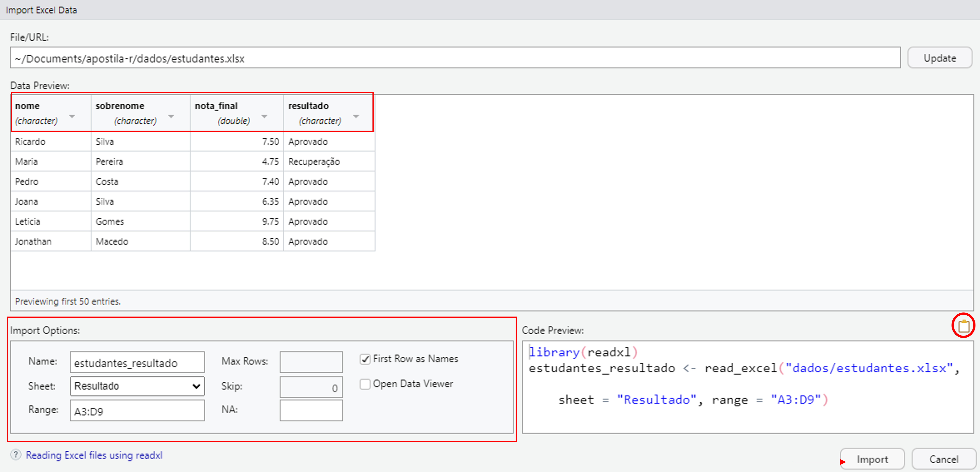Select the 4.75 grade cell
The height and width of the screenshot is (472, 980).
point(237,162)
